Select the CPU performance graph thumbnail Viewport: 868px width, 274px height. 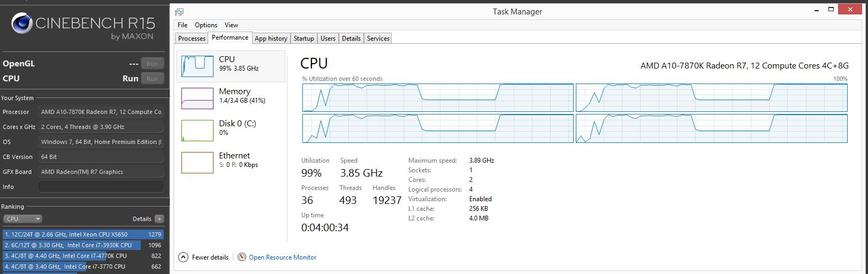(197, 66)
